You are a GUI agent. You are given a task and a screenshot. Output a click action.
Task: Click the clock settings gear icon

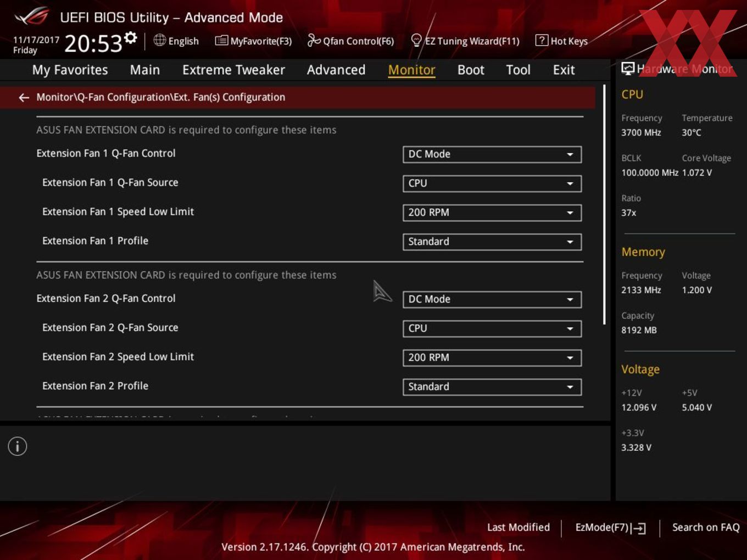131,38
